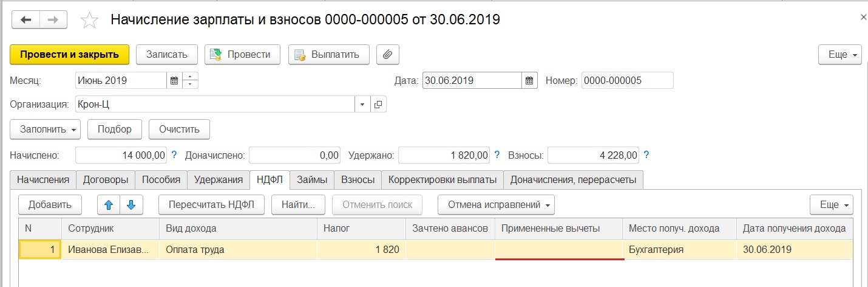868x287 pixels.
Task: Click the Пересчитать НДФЛ button
Action: tap(211, 205)
